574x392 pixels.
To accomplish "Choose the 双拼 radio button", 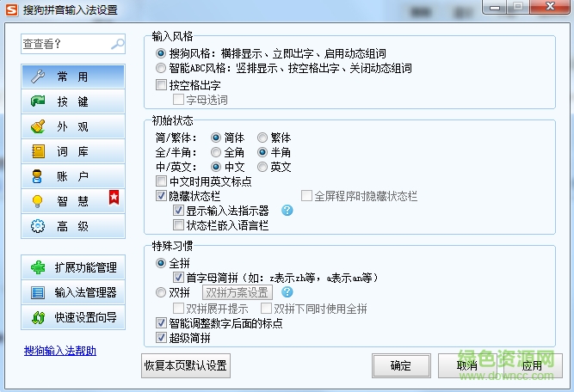I will click(162, 292).
